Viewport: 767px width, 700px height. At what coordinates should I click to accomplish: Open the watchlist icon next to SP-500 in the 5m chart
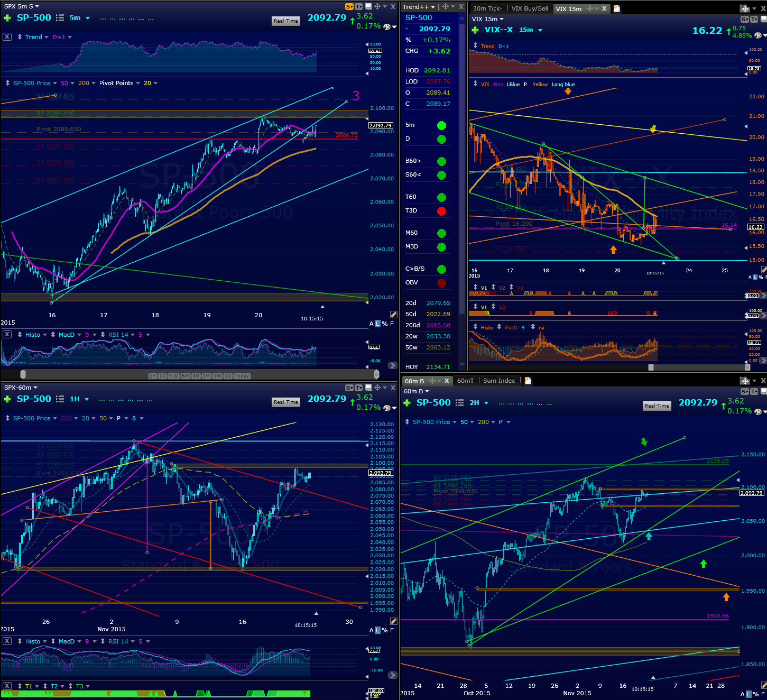pos(60,18)
